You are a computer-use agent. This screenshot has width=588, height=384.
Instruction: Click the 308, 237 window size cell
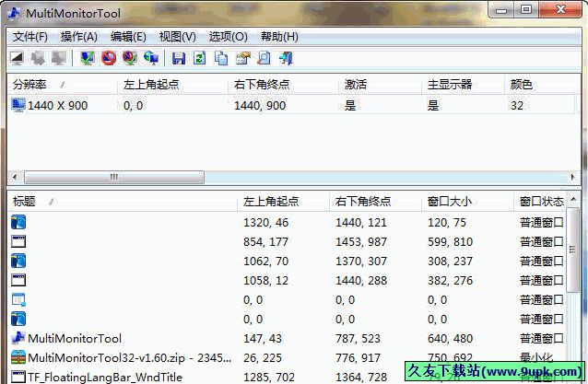pyautogui.click(x=451, y=262)
